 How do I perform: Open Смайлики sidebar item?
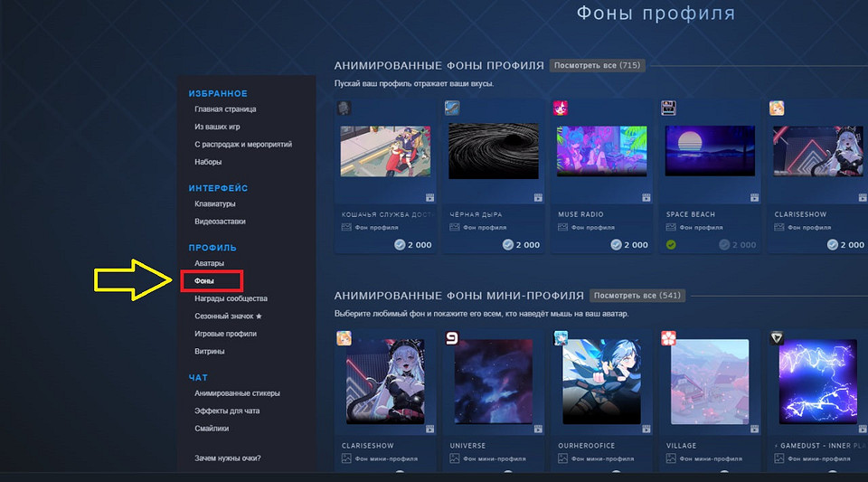point(212,429)
